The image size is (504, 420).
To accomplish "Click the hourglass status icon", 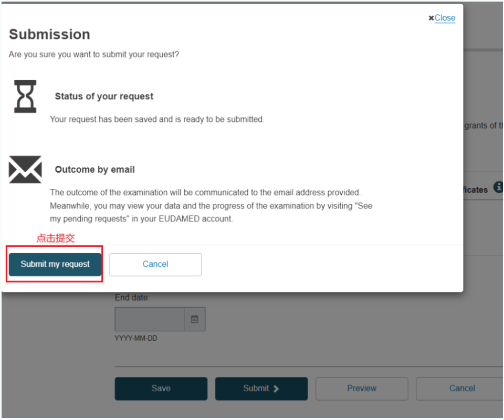I will click(25, 96).
